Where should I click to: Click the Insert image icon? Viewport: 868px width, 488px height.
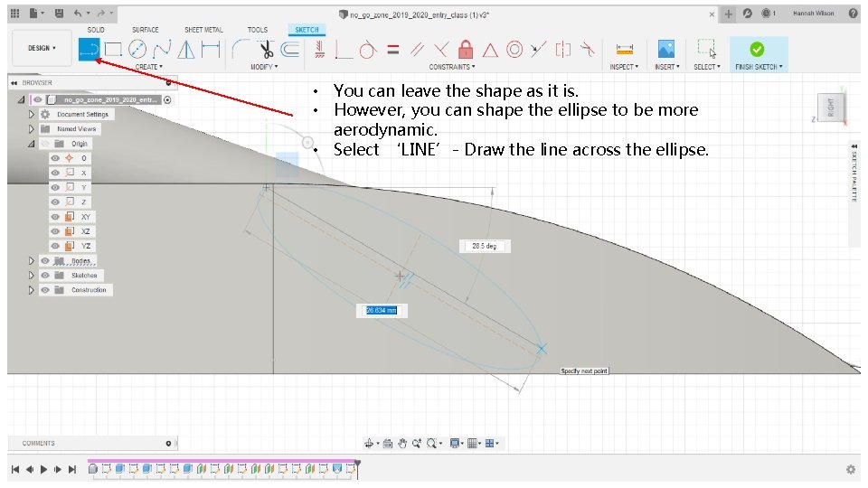pos(666,49)
